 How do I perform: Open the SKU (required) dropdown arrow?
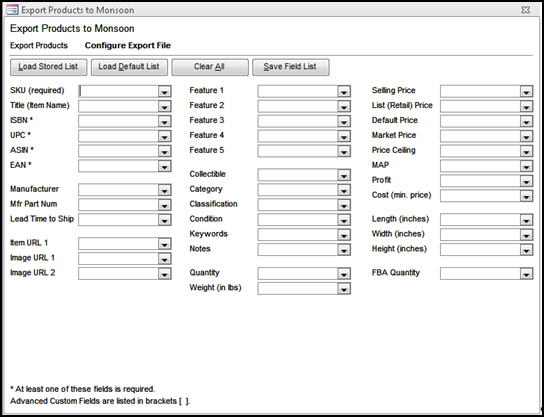[164, 92]
